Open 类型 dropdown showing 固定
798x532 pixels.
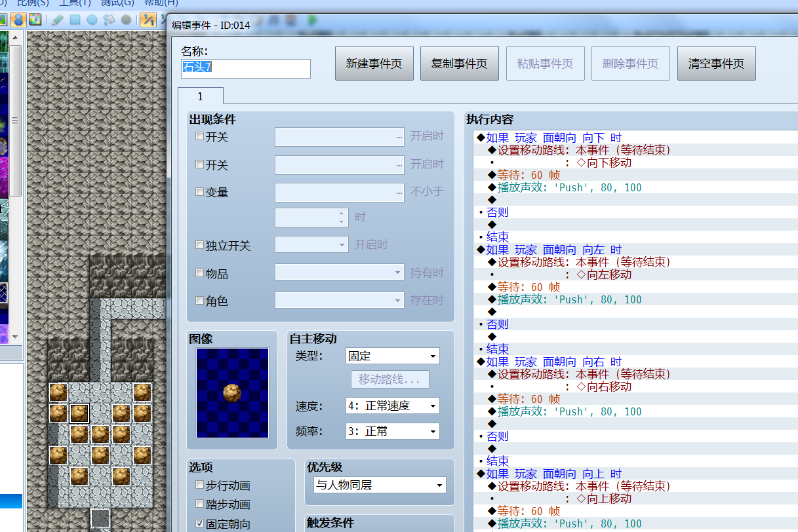[392, 356]
